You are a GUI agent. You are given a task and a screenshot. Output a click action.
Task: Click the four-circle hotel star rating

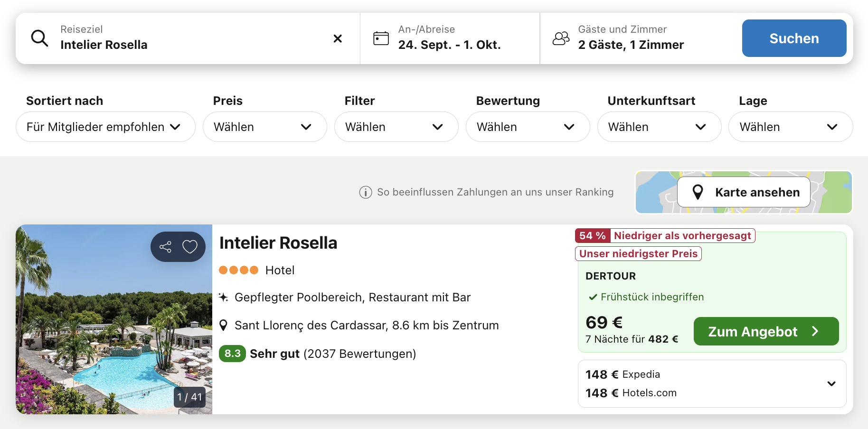pyautogui.click(x=238, y=270)
